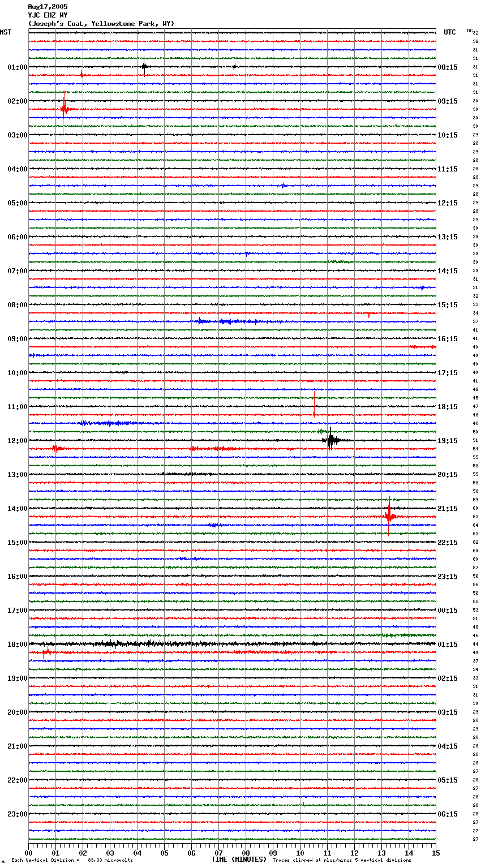The height and width of the screenshot is (868, 481).
Task: Click the large black seismic event near 19:15 UTC
Action: 331,439
